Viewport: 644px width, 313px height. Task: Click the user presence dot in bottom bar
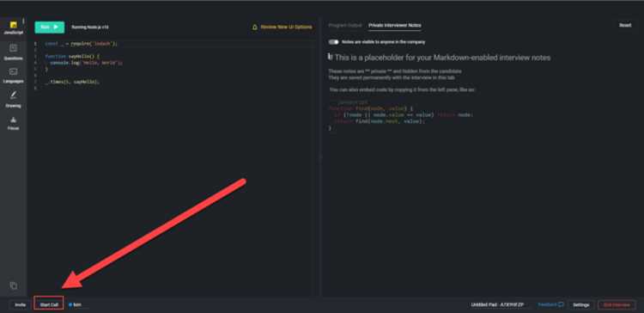tap(70, 304)
